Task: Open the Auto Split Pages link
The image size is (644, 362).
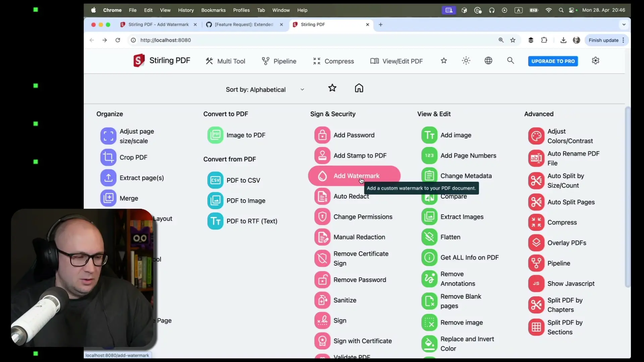Action: (571, 202)
